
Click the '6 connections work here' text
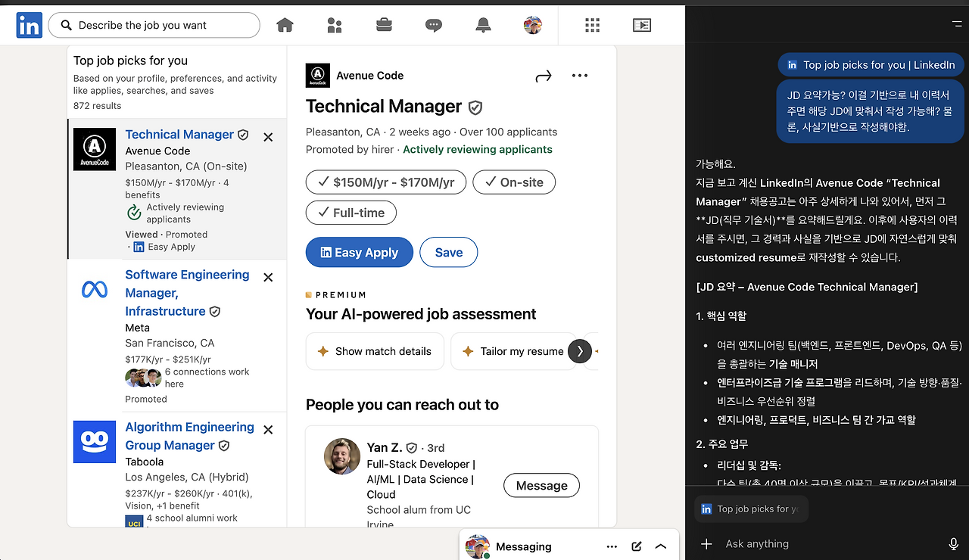(x=207, y=378)
